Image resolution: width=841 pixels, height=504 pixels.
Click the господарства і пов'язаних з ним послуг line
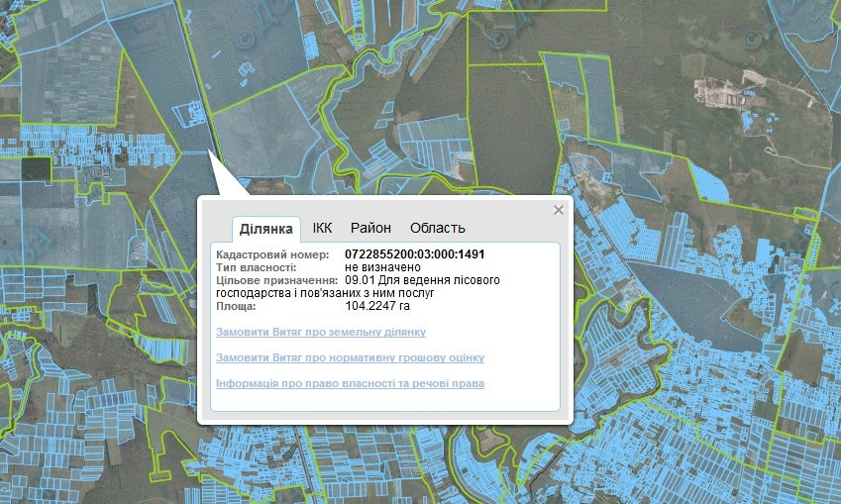[x=325, y=293]
